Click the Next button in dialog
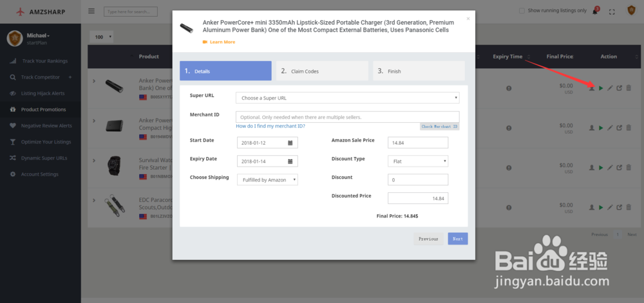Screen dimensions: 644x303 [x=457, y=239]
